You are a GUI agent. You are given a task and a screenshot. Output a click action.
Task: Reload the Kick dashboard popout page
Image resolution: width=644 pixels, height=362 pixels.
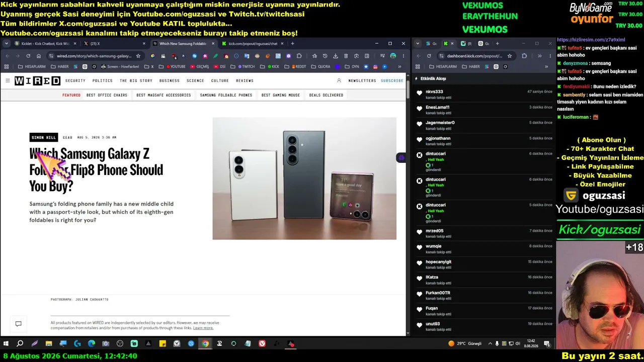pyautogui.click(x=429, y=56)
